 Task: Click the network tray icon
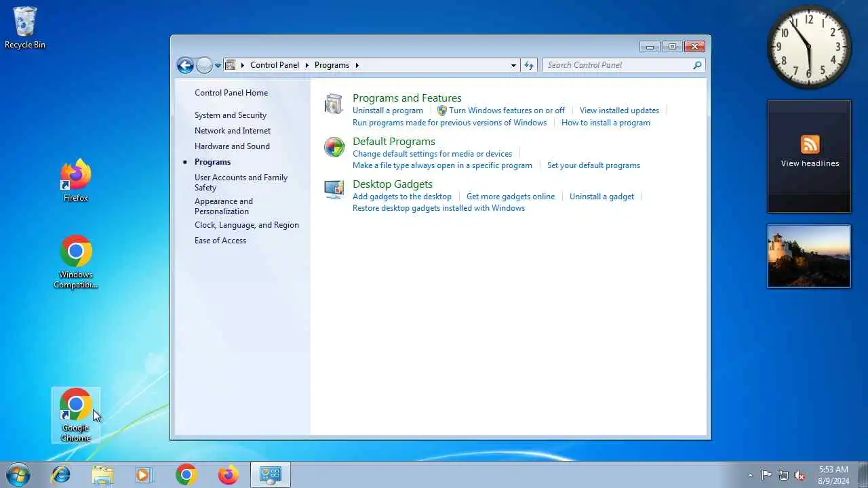pos(783,475)
